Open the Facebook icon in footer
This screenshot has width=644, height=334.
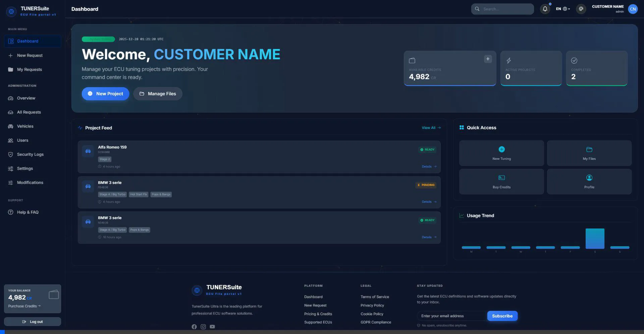pos(194,327)
